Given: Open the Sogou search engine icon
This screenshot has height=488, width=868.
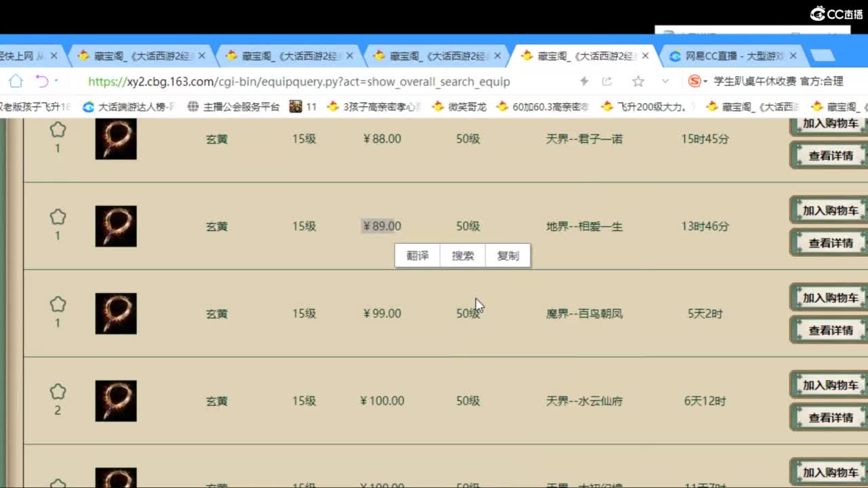Looking at the screenshot, I should 694,81.
